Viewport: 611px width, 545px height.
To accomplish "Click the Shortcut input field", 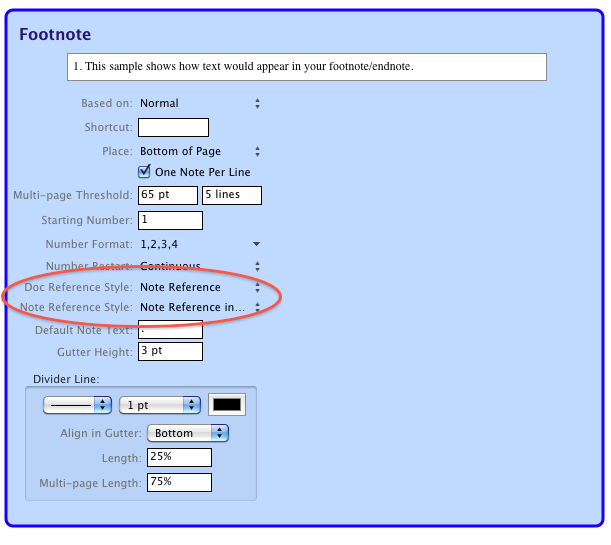I will 172,127.
